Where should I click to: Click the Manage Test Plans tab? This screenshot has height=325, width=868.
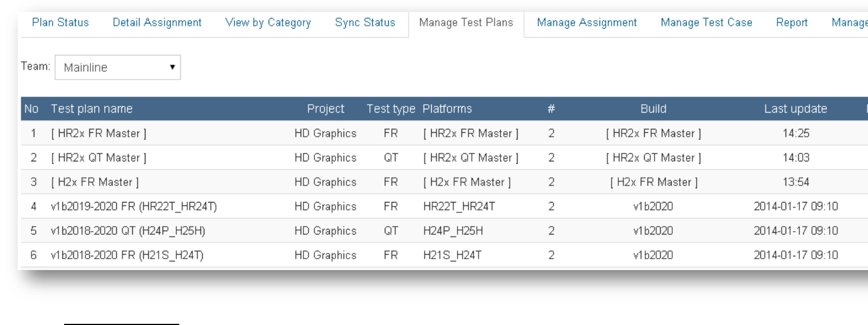click(x=466, y=23)
